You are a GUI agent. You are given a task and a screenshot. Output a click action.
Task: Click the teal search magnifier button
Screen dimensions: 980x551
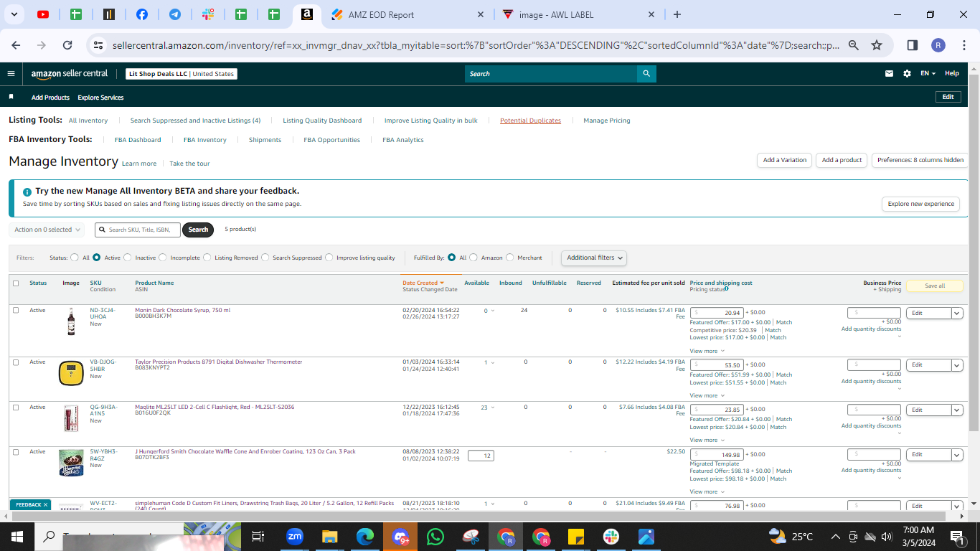point(646,73)
